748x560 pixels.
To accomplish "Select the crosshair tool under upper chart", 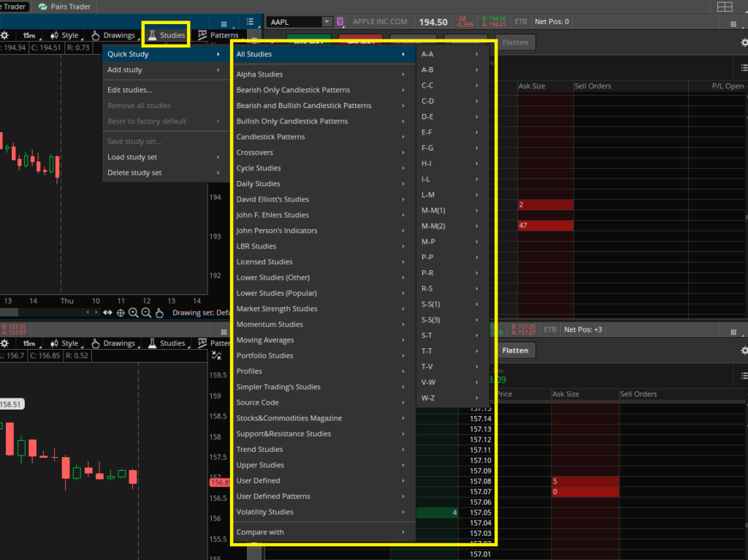I will tap(121, 313).
